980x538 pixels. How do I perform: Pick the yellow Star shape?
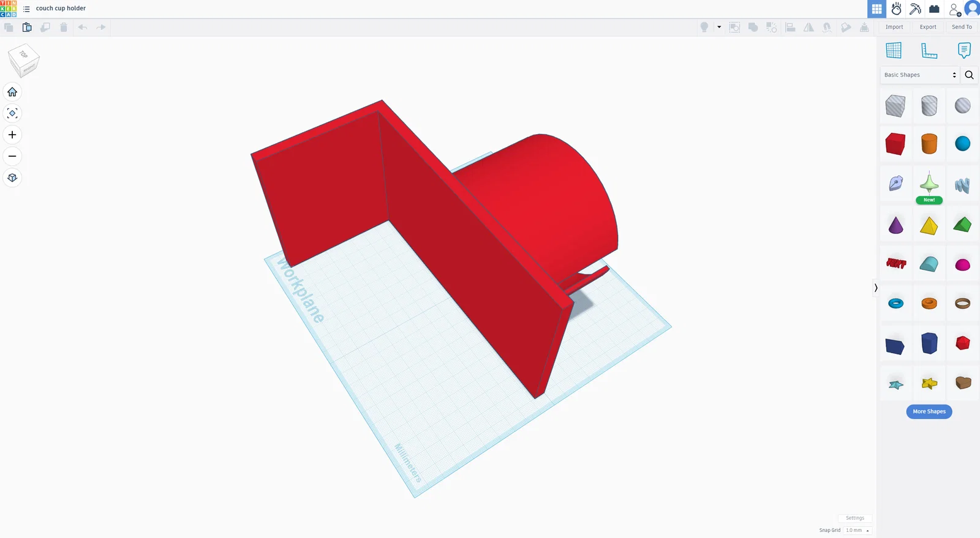pos(929,383)
